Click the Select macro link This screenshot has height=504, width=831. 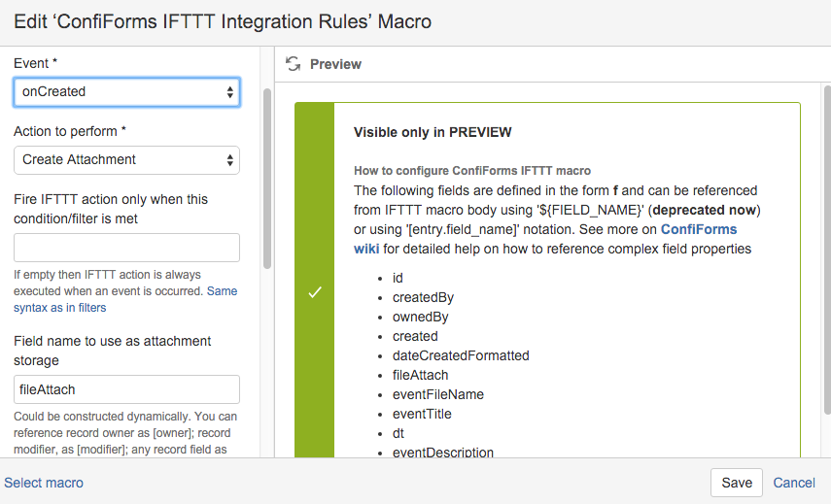point(44,483)
